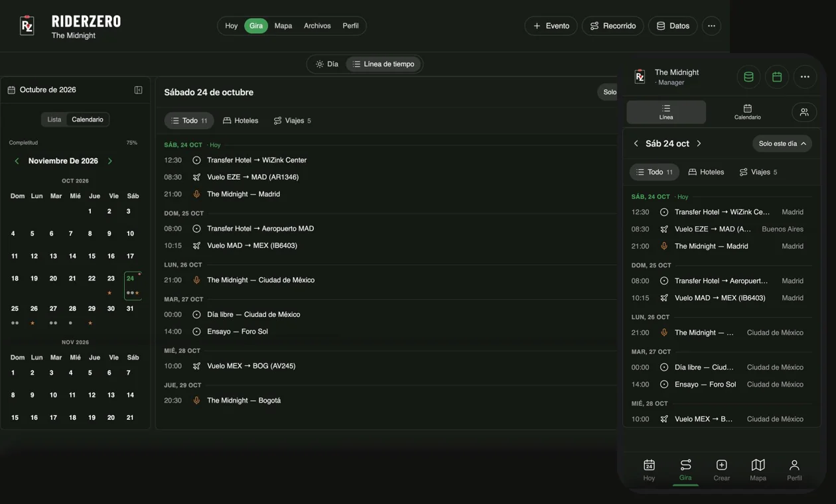This screenshot has width=836, height=504.
Task: Go to previous month in calendar sidebar
Action: click(17, 161)
